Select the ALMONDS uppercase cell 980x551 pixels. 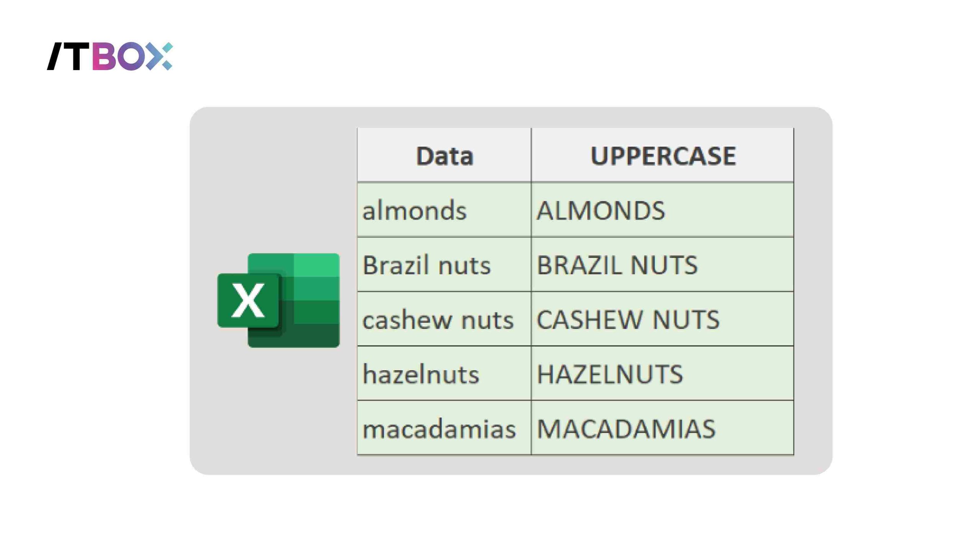tap(662, 210)
